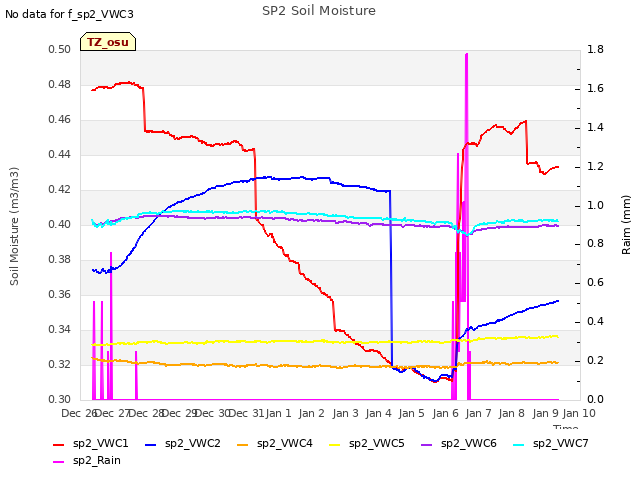
Task: Click the 1.6 right axis tick label
Action: click(596, 89)
